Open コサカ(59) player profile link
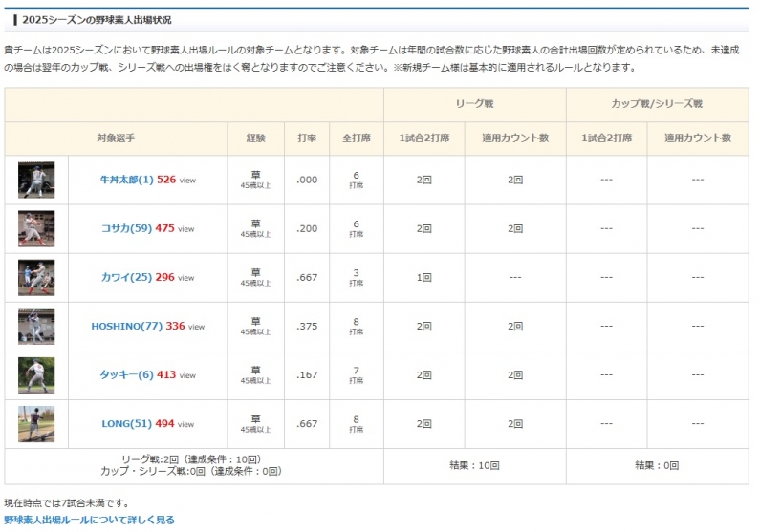 (x=127, y=228)
